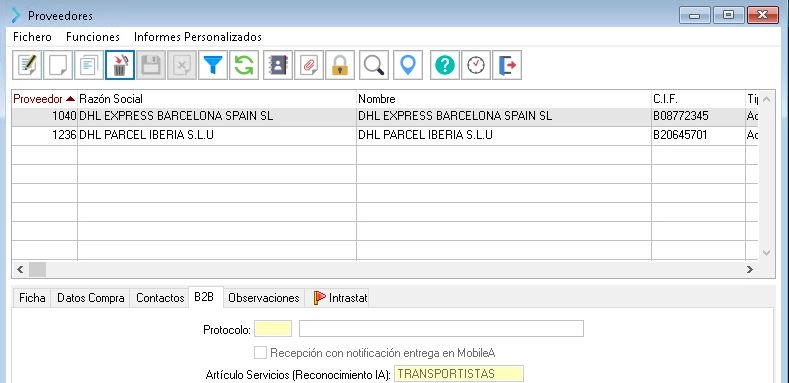Click the duplicate record icon
This screenshot has height=383, width=789.
point(89,65)
